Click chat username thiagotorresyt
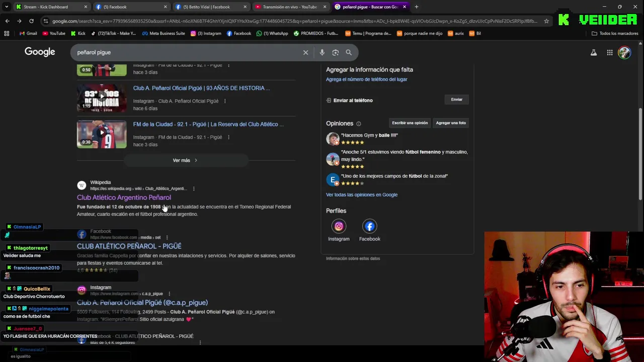Viewport: 644px width, 362px height. (31, 248)
